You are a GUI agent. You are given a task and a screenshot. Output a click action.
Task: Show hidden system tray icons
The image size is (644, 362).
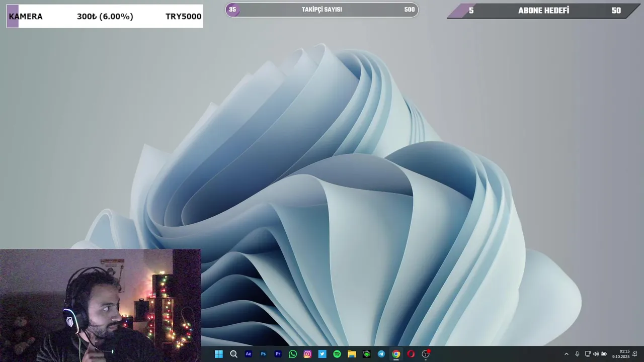567,354
